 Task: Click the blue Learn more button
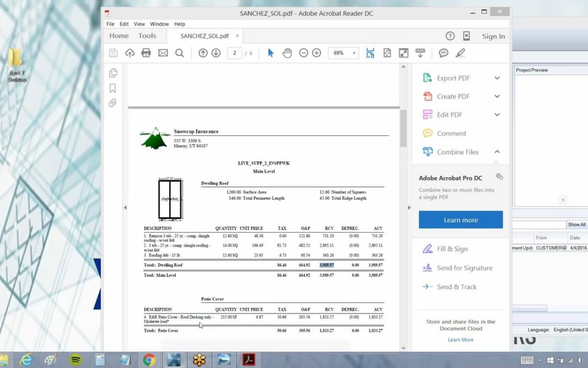[461, 220]
